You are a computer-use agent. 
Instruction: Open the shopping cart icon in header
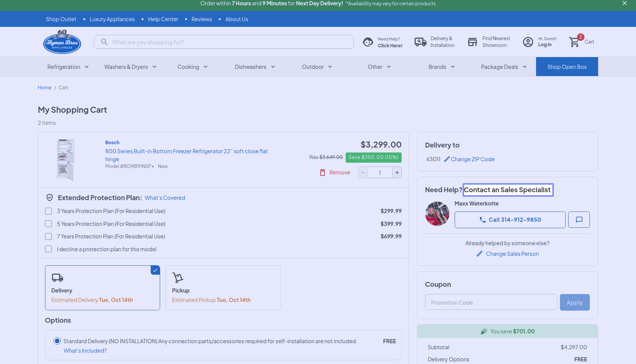[x=575, y=42]
